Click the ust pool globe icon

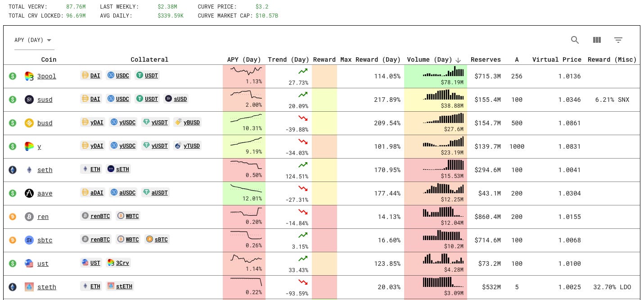(x=29, y=263)
